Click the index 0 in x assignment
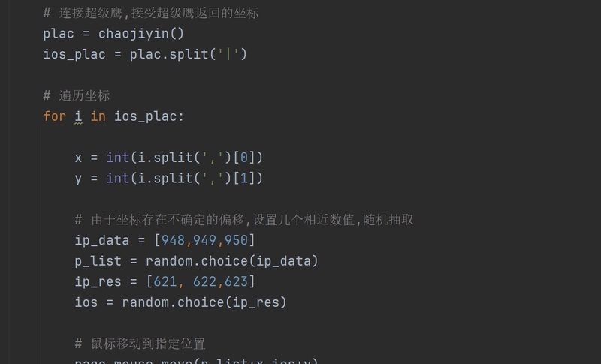This screenshot has height=364, width=601. click(x=243, y=158)
